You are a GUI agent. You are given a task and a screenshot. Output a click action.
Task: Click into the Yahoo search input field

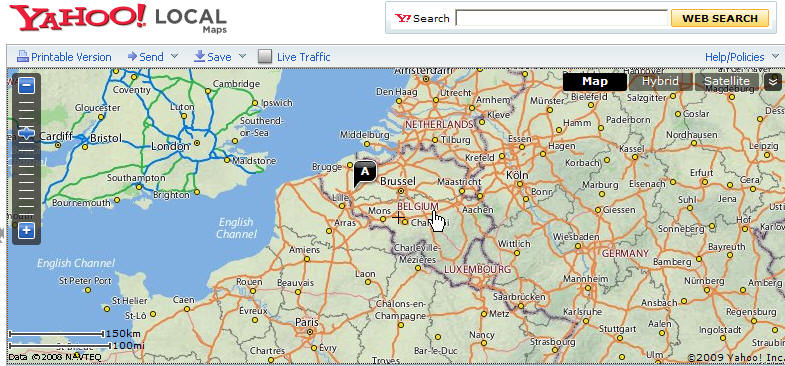coord(562,18)
